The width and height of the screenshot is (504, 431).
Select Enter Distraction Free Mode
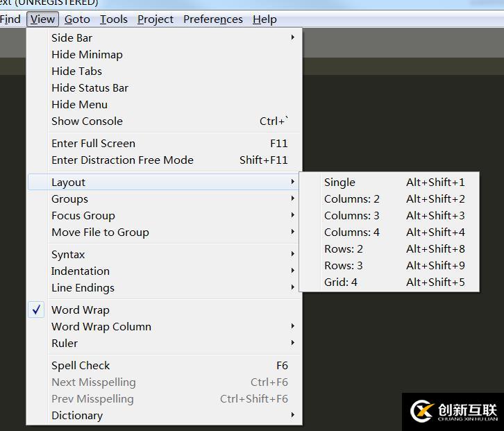[x=164, y=160]
